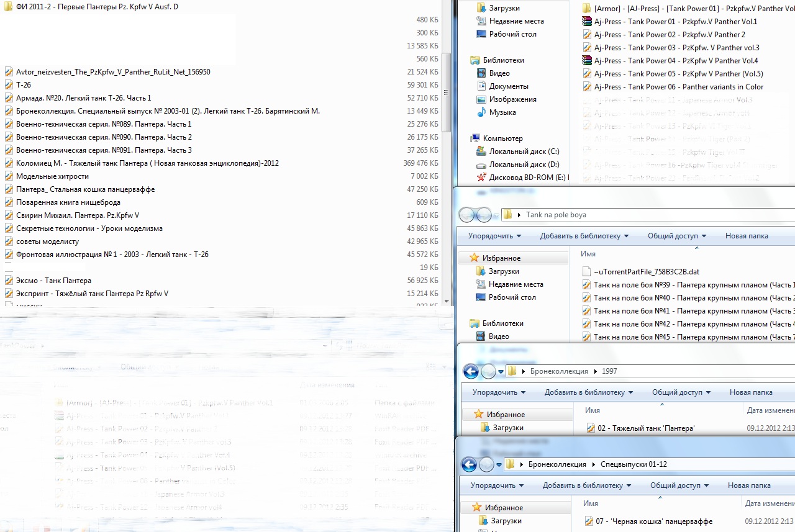795x532 pixels.
Task: Click the Back arrow in the Бронеколлекция 1997 window
Action: pyautogui.click(x=471, y=371)
